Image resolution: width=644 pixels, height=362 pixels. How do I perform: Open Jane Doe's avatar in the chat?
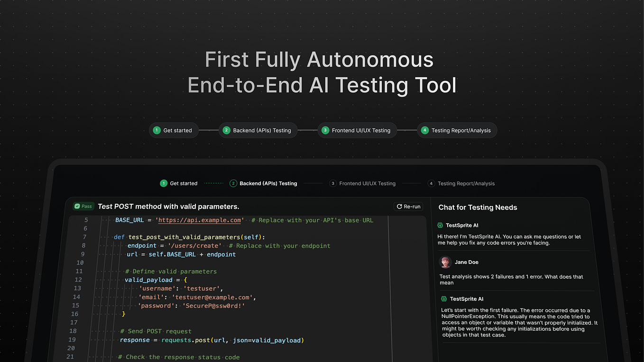point(445,262)
